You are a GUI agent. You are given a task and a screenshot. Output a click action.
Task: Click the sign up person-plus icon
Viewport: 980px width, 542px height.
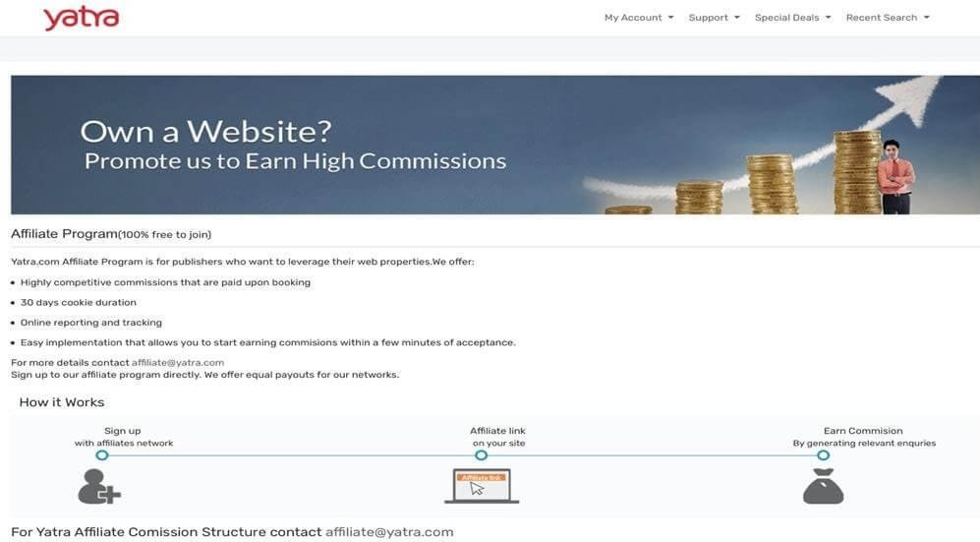[x=98, y=486]
